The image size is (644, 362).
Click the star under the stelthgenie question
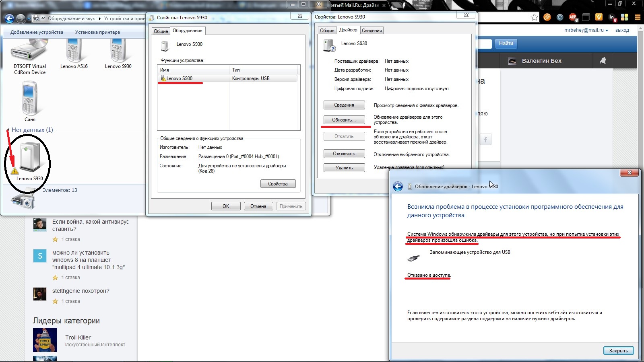point(55,301)
